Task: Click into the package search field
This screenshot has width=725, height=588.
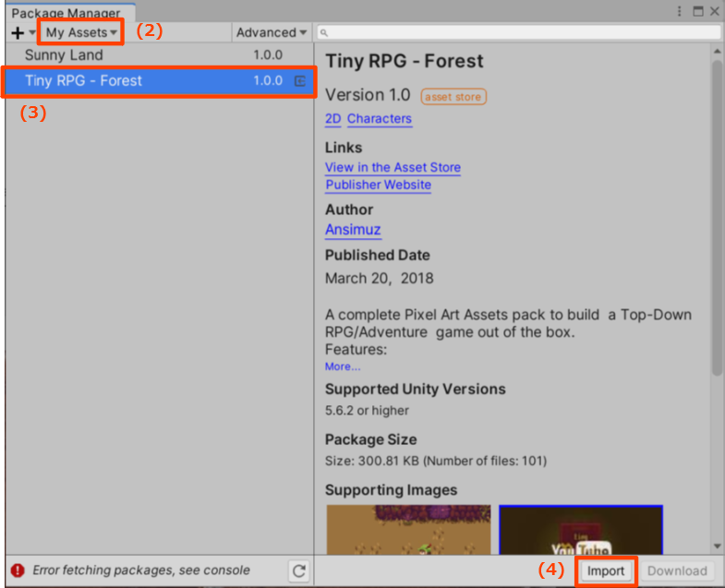Action: 518,32
